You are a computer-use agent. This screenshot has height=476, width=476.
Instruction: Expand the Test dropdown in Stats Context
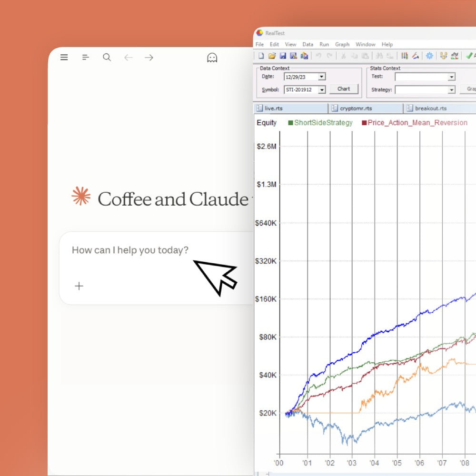(451, 77)
